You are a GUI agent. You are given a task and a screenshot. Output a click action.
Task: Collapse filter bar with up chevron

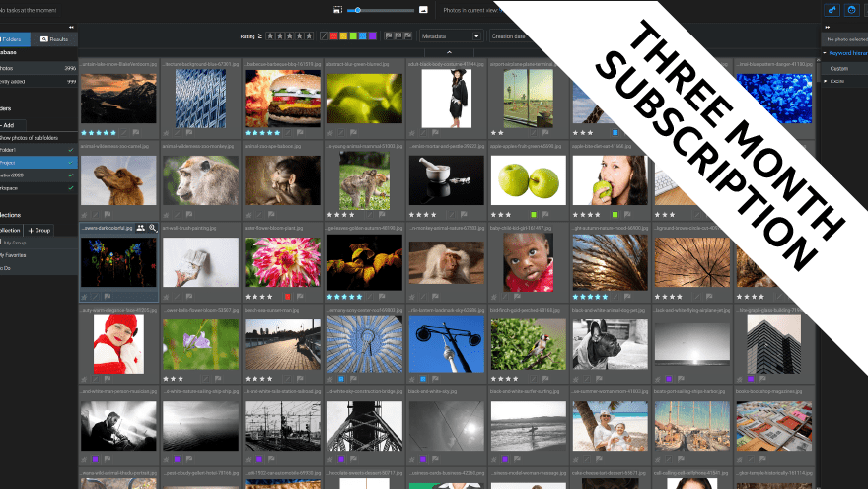click(x=449, y=52)
